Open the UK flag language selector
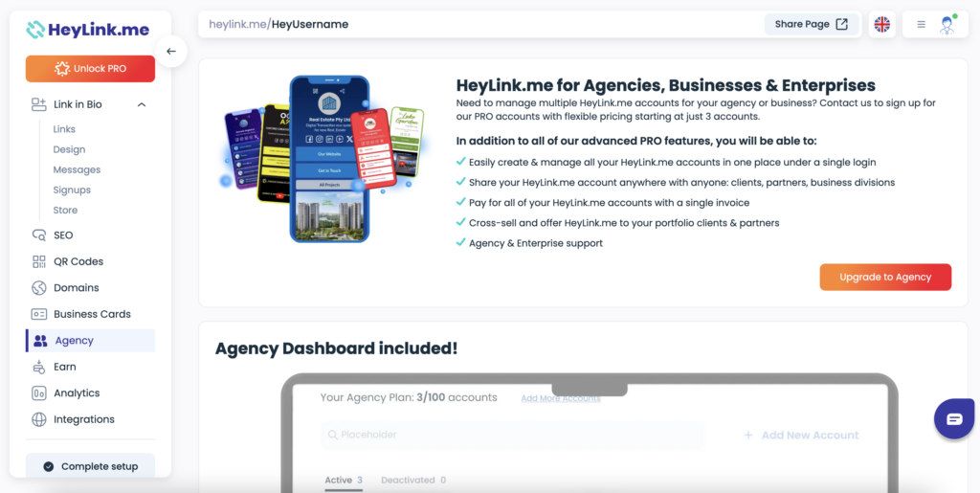Screen dimensions: 980x493 pyautogui.click(x=881, y=24)
